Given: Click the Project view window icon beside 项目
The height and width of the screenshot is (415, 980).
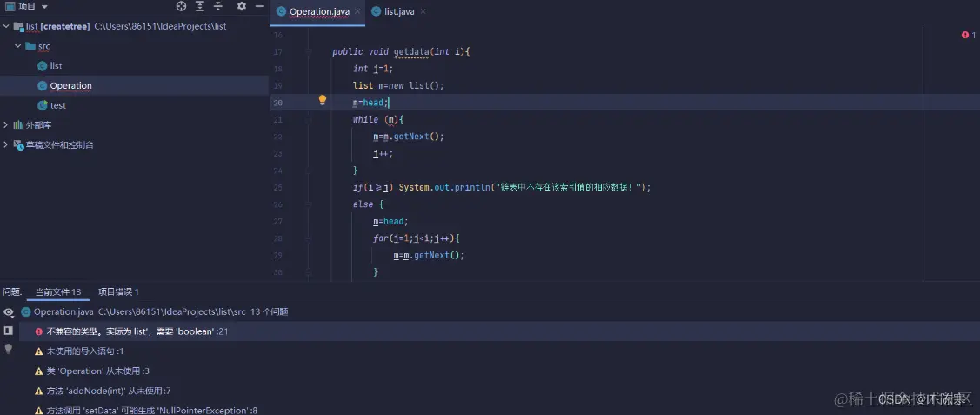Looking at the screenshot, I should 10,6.
